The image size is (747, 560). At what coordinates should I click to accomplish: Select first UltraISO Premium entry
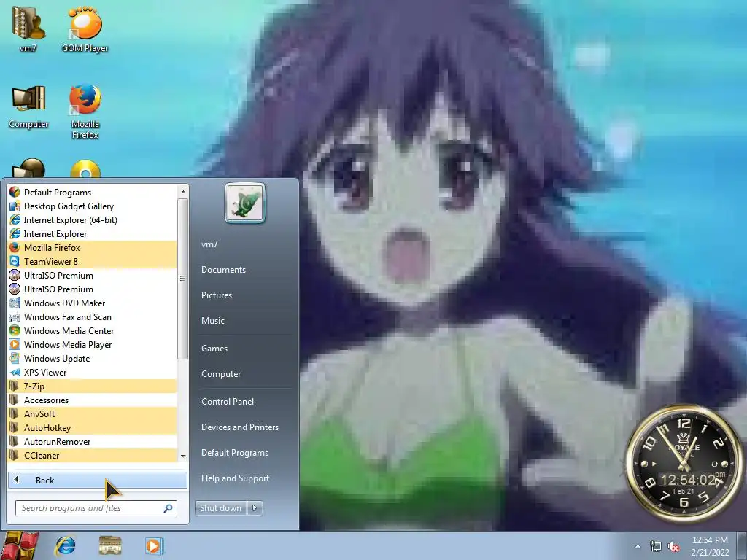(93, 275)
